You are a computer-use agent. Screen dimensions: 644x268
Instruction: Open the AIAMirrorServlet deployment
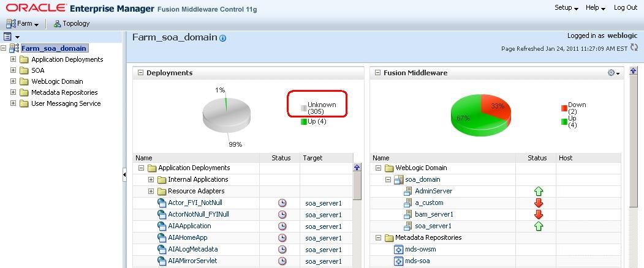pyautogui.click(x=192, y=261)
